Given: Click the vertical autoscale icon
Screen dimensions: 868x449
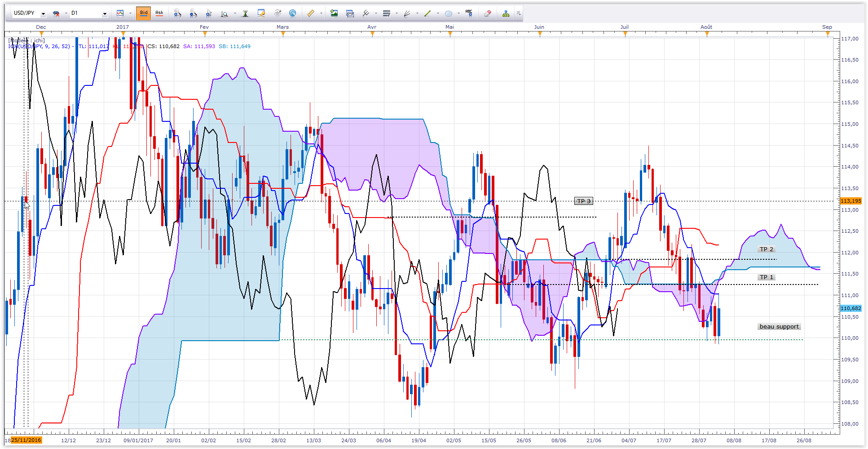Looking at the screenshot, I should 245,13.
